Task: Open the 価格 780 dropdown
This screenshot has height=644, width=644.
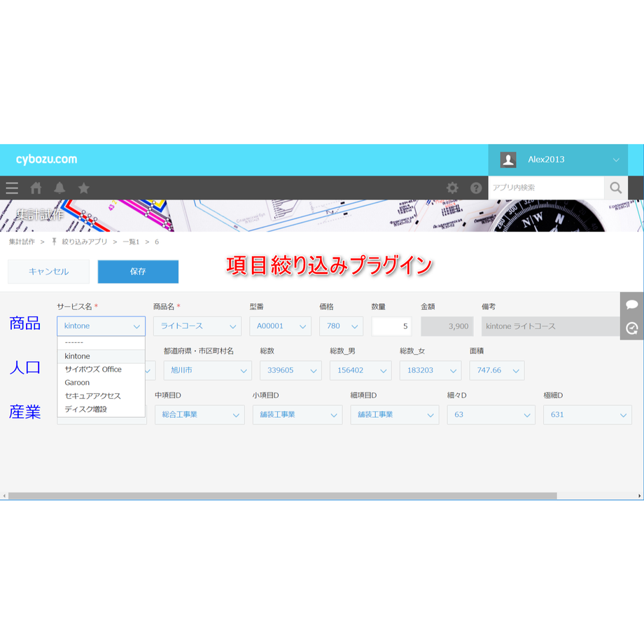Action: click(342, 326)
